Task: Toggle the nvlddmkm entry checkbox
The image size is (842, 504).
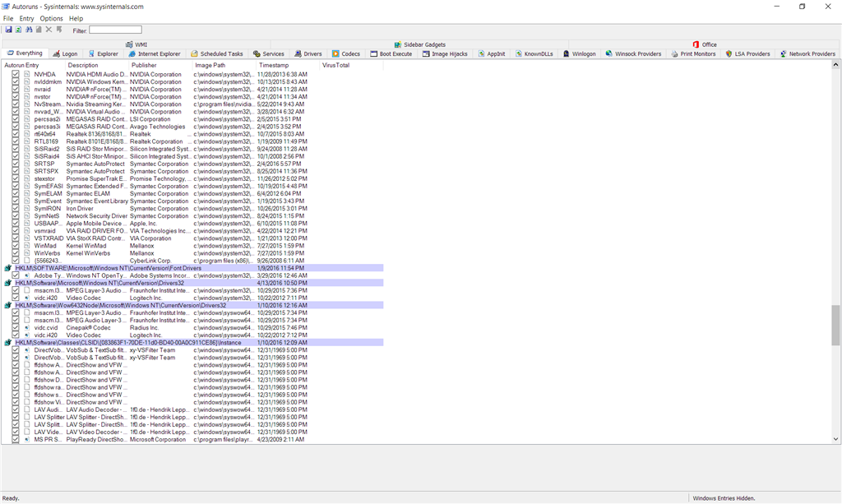Action: (x=16, y=81)
